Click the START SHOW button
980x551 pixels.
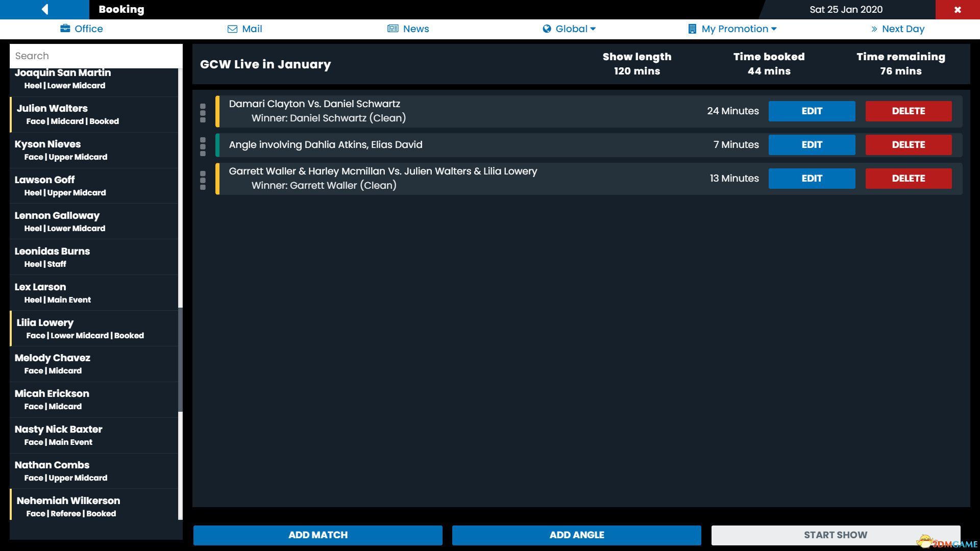(x=835, y=535)
